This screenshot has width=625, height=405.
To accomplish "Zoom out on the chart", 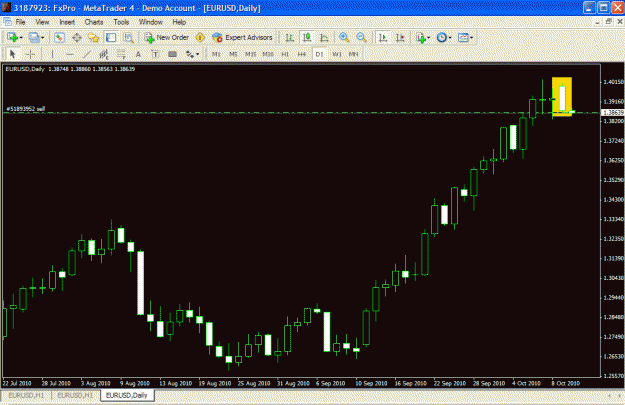I will [x=361, y=37].
